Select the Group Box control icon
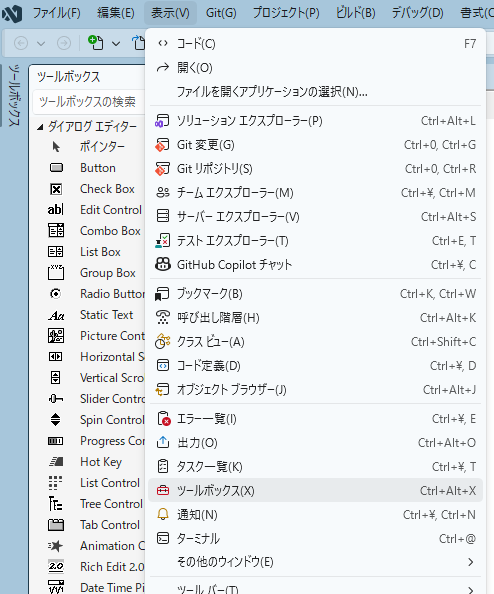494x594 pixels. [56, 272]
